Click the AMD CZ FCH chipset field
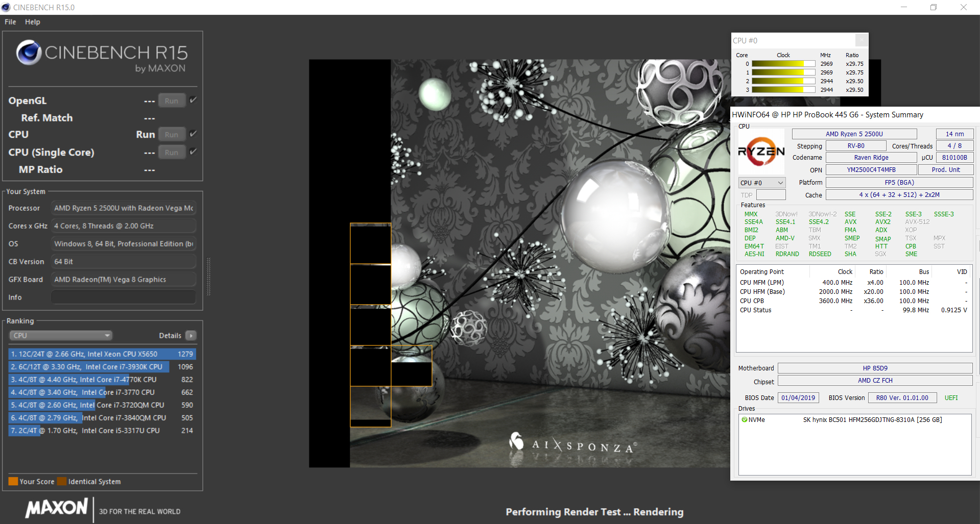The image size is (980, 524). tap(875, 380)
